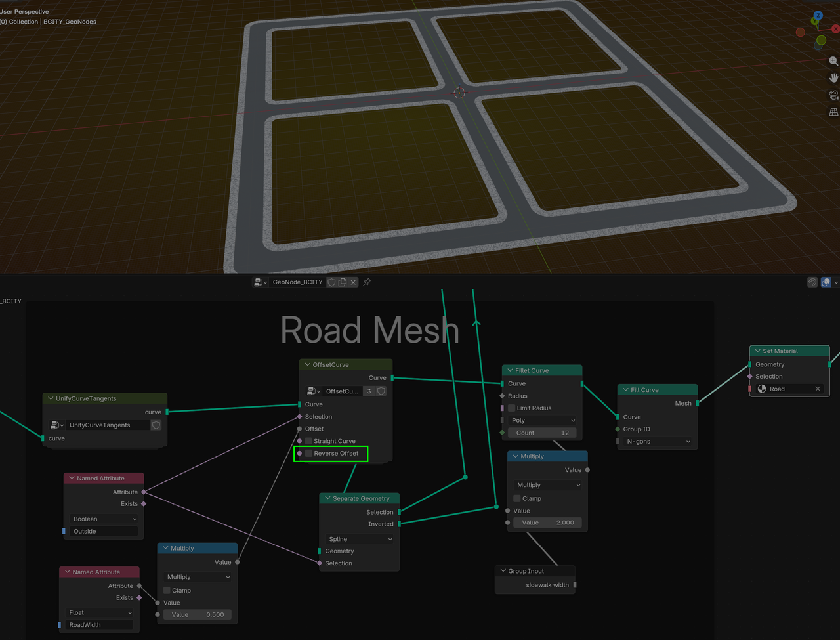Enable the Limit Radius checkbox
Image resolution: width=840 pixels, height=640 pixels.
pyautogui.click(x=512, y=408)
